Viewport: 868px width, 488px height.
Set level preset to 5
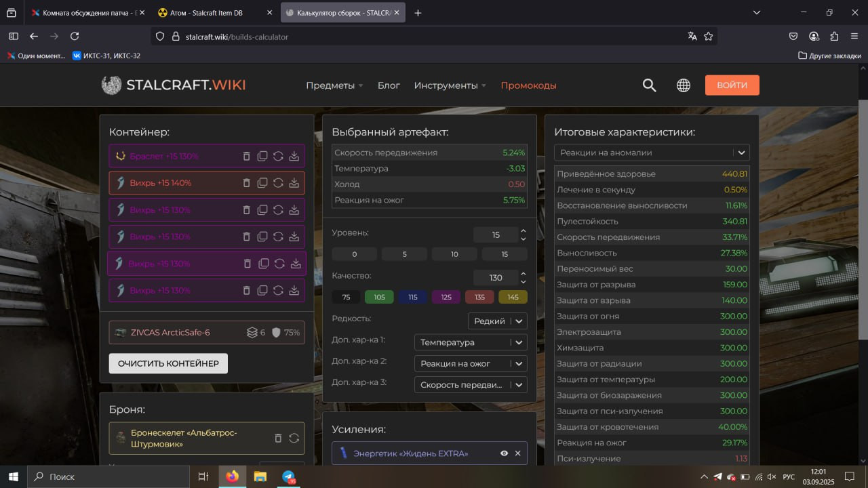405,254
